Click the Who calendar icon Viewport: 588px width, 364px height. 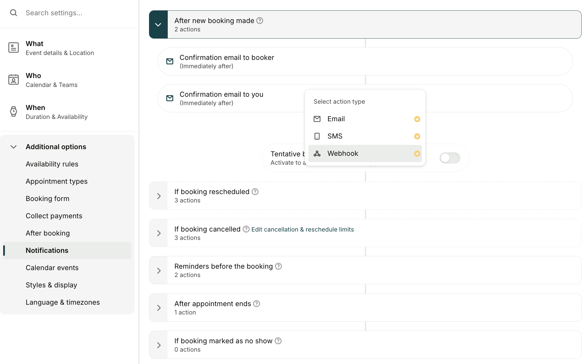[14, 80]
